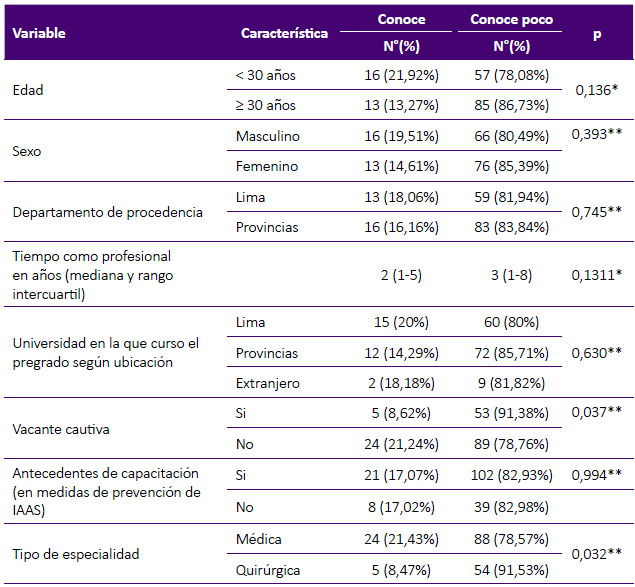Click the Extranjero row label
The width and height of the screenshot is (635, 587).
[267, 383]
